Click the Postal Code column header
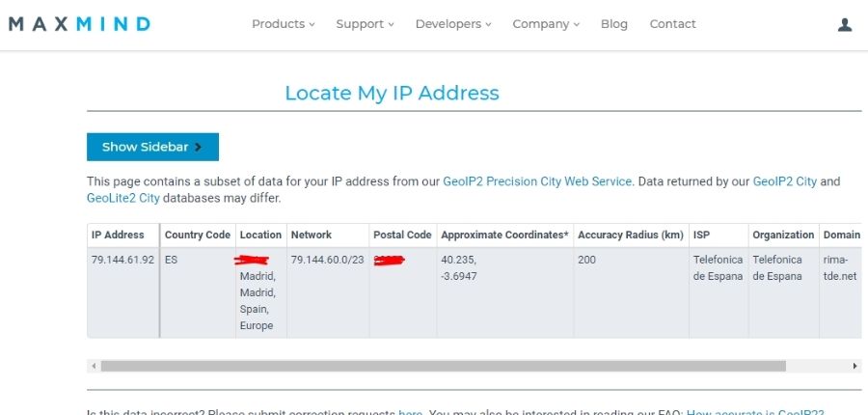 point(402,235)
